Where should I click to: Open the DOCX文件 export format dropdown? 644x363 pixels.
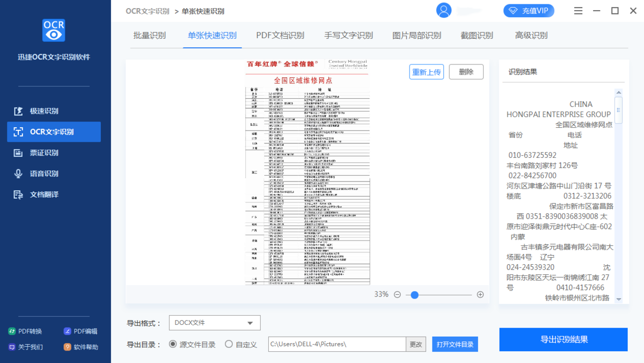[215, 322]
